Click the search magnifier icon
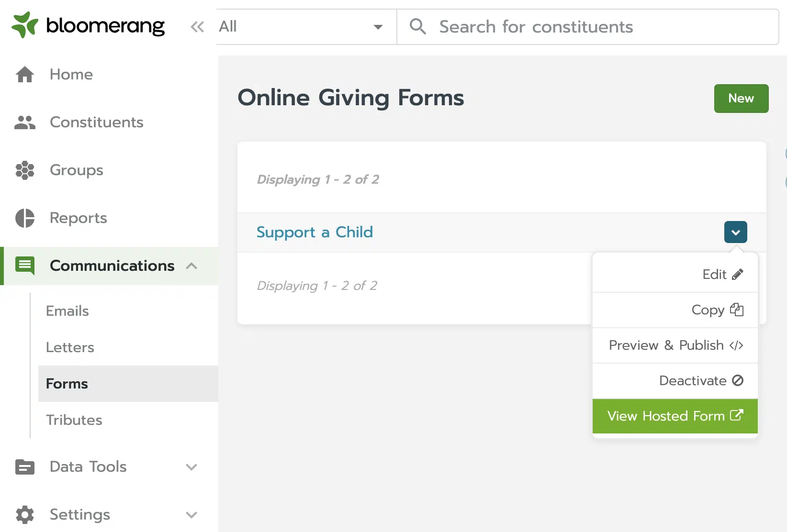 click(x=418, y=26)
